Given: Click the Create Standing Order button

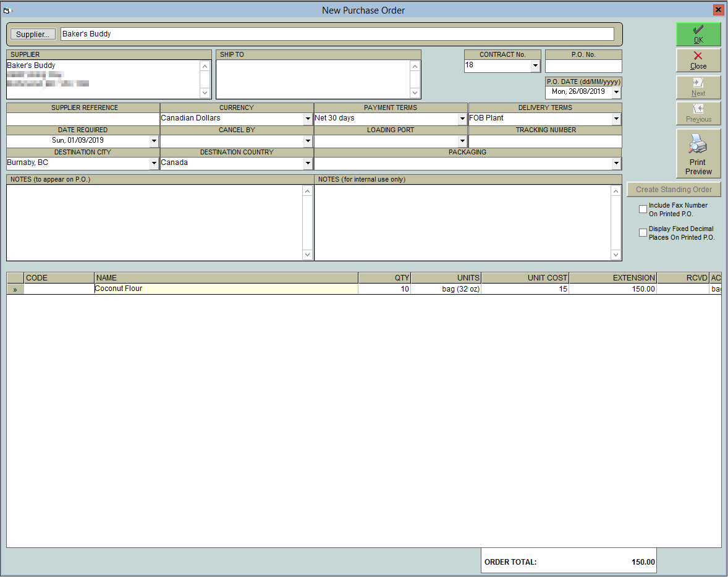Looking at the screenshot, I should (x=674, y=190).
